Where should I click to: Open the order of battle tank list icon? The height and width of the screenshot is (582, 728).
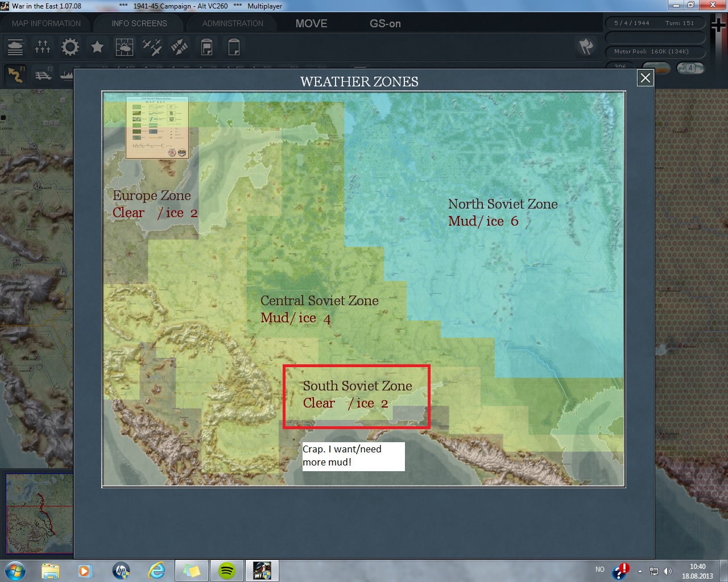[15, 47]
